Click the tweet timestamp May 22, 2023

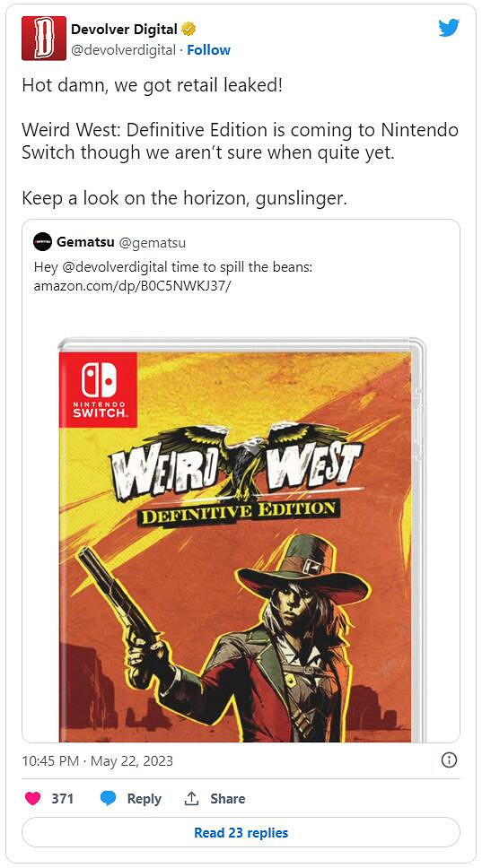132,760
